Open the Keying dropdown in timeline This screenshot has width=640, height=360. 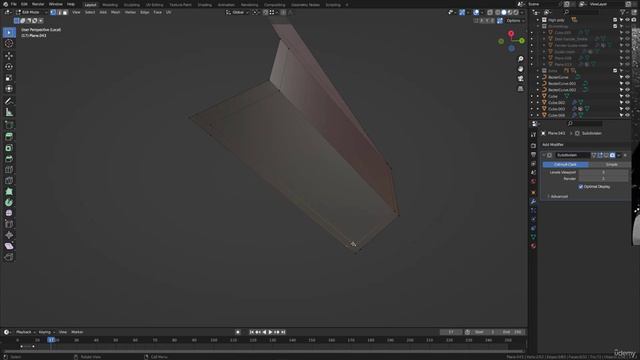46,332
